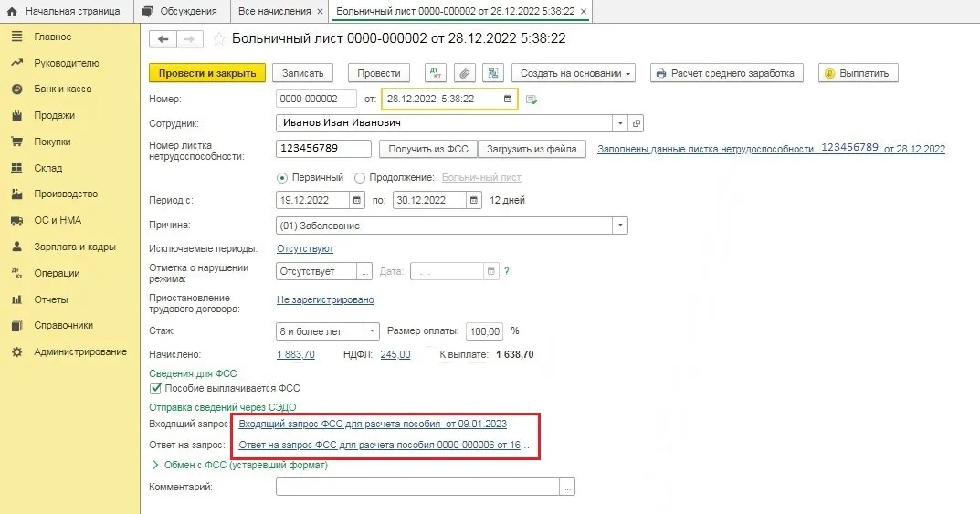Click the green help question mark
The image size is (980, 514).
click(x=506, y=271)
